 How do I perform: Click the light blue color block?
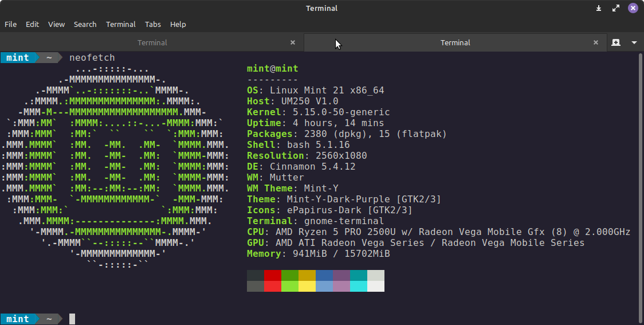(x=324, y=287)
